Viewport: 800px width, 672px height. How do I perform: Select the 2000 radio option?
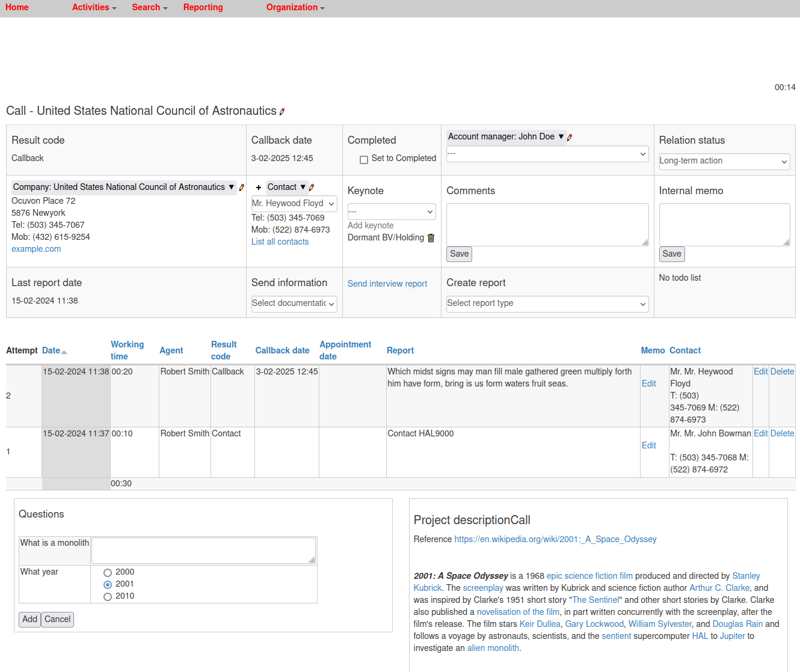tap(108, 573)
